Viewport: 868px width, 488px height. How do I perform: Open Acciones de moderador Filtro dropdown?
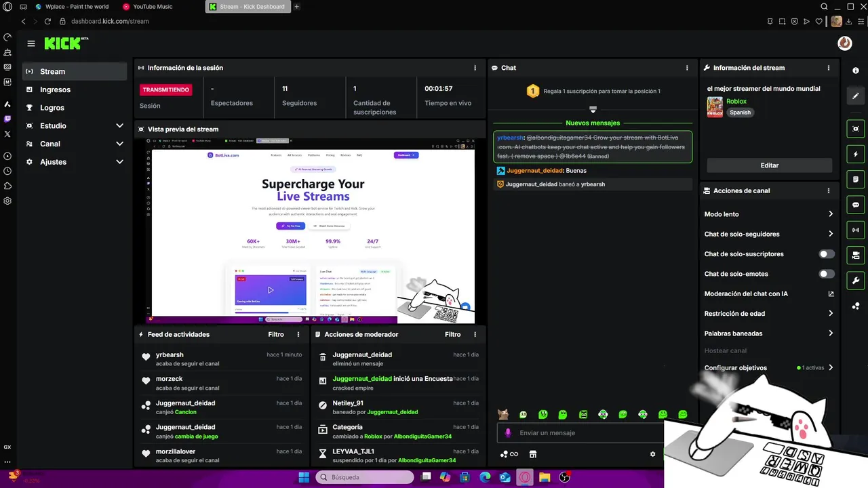(x=453, y=334)
